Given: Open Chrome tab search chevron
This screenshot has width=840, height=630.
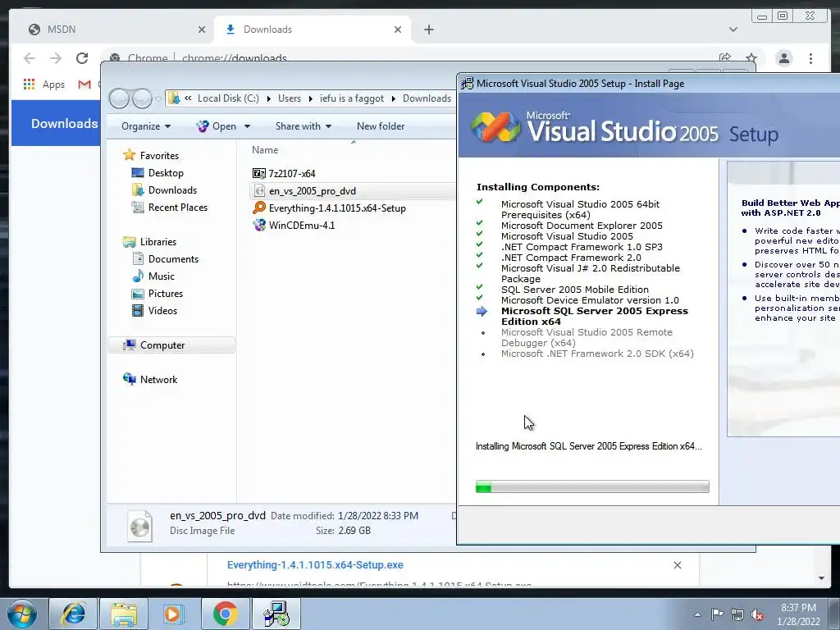Looking at the screenshot, I should pos(733,30).
